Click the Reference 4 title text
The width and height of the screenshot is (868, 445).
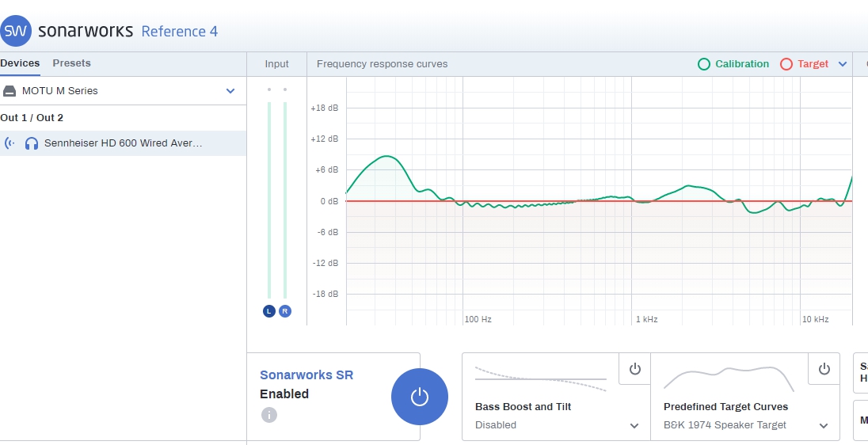coord(179,32)
